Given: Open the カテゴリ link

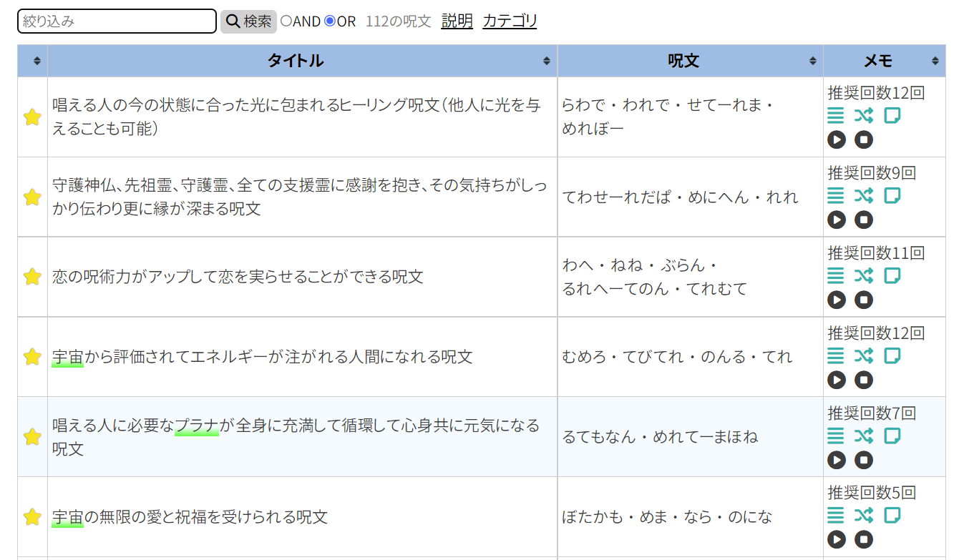Looking at the screenshot, I should coord(510,21).
